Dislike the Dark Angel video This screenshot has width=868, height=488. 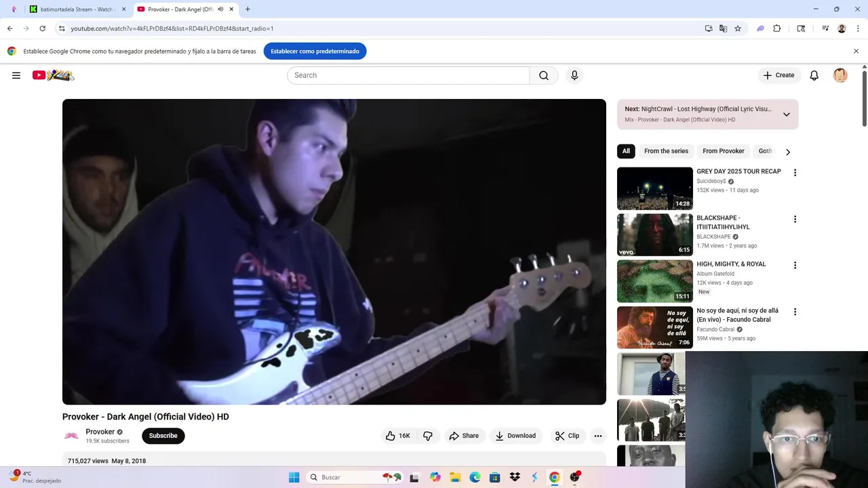pyautogui.click(x=428, y=436)
